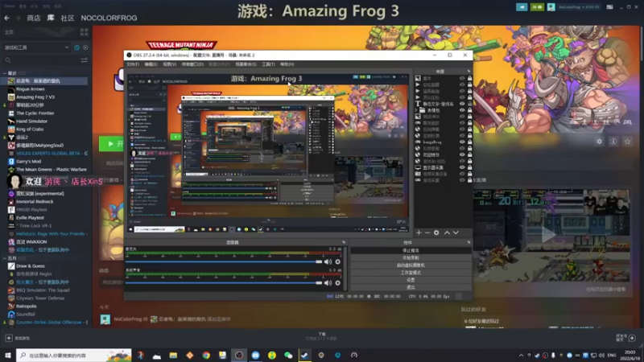Toggle visibility of the source below kongaFrog

pyautogui.click(x=462, y=148)
